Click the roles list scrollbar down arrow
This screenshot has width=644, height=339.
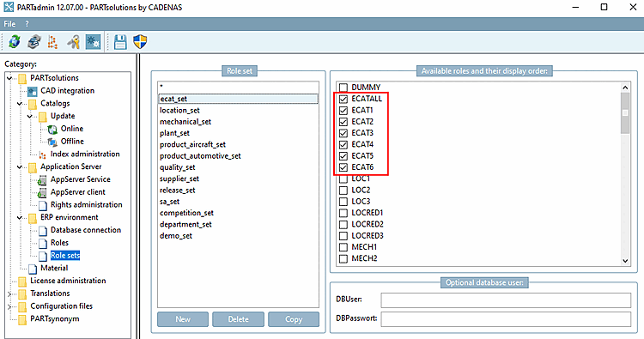(625, 261)
